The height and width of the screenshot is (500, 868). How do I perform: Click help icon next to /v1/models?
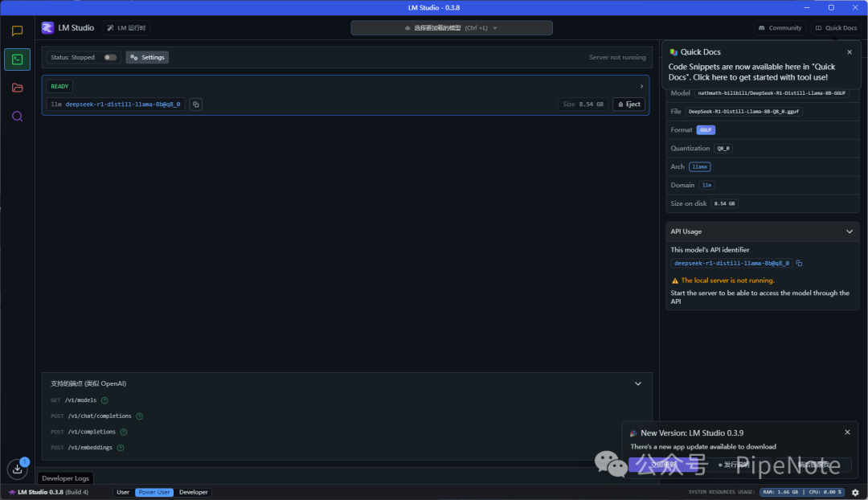104,400
